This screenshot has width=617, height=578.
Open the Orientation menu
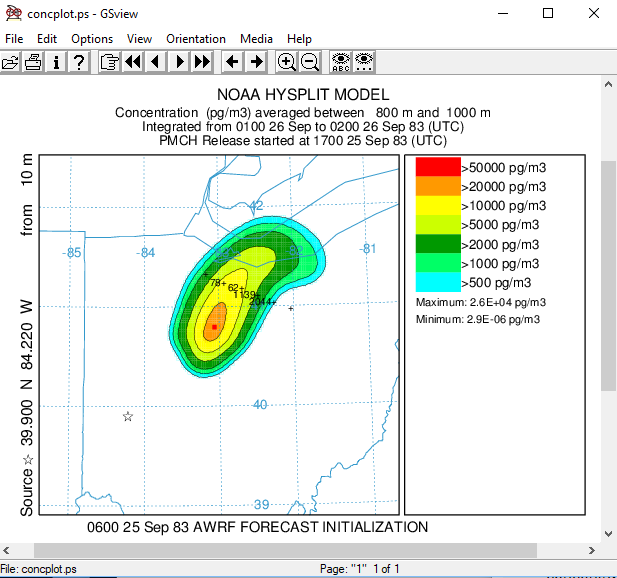pos(196,39)
